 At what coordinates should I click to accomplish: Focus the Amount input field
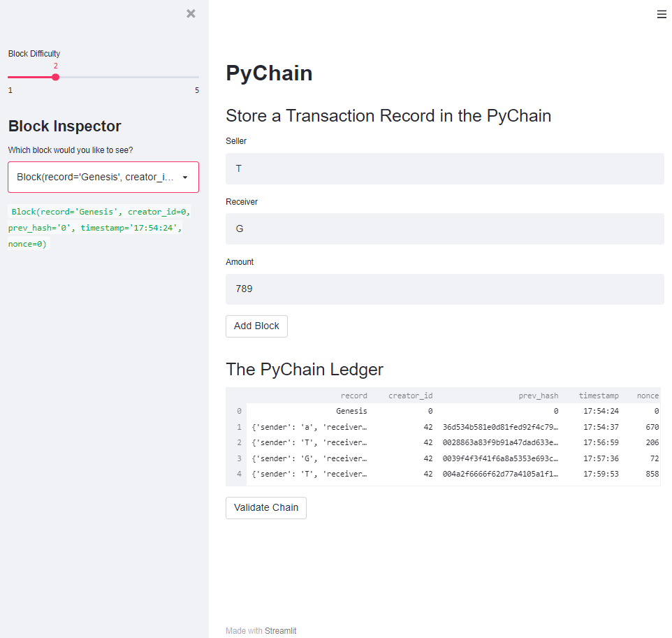click(444, 289)
